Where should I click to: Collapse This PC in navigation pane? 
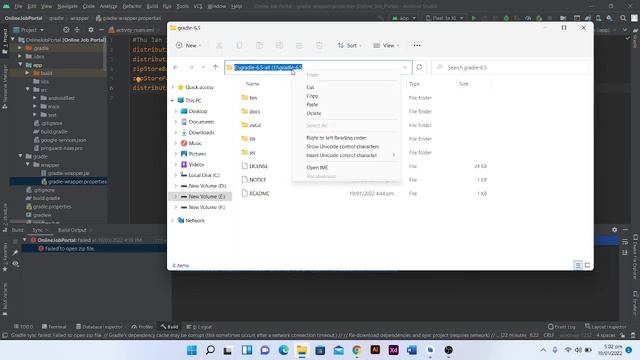coord(173,100)
